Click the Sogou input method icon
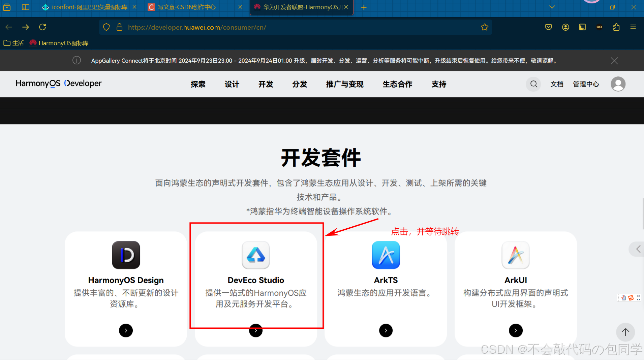This screenshot has width=644, height=360. click(631, 298)
